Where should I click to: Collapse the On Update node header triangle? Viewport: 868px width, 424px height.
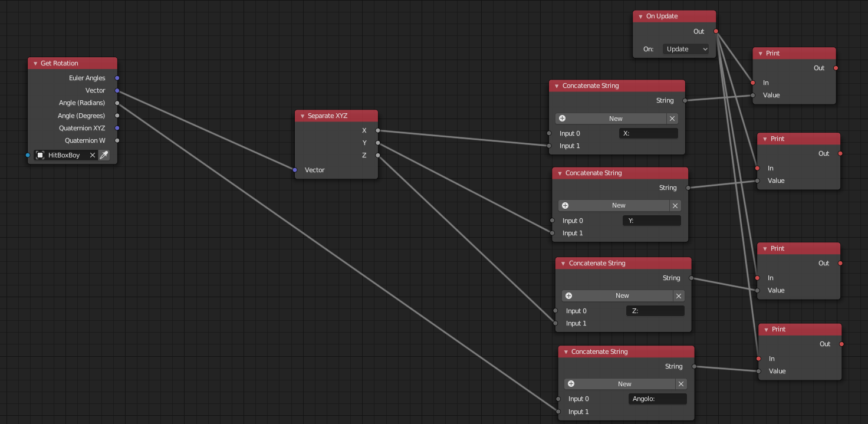[x=640, y=16]
